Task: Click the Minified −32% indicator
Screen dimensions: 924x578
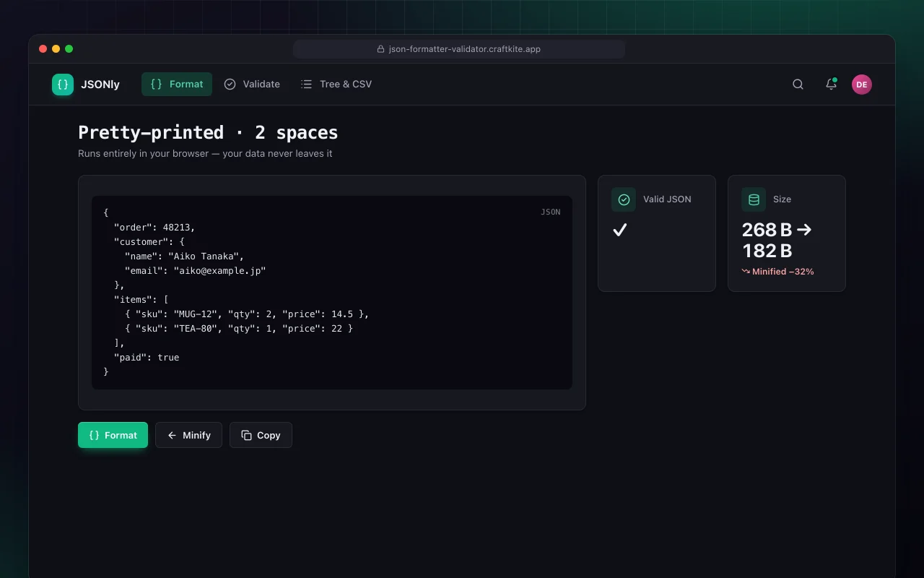Action: coord(777,272)
